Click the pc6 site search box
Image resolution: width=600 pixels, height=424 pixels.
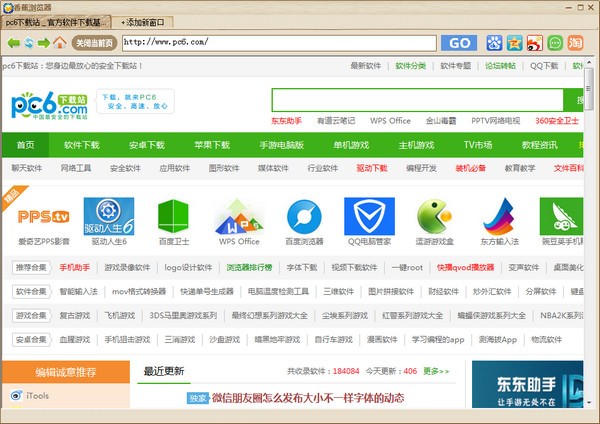(417, 100)
